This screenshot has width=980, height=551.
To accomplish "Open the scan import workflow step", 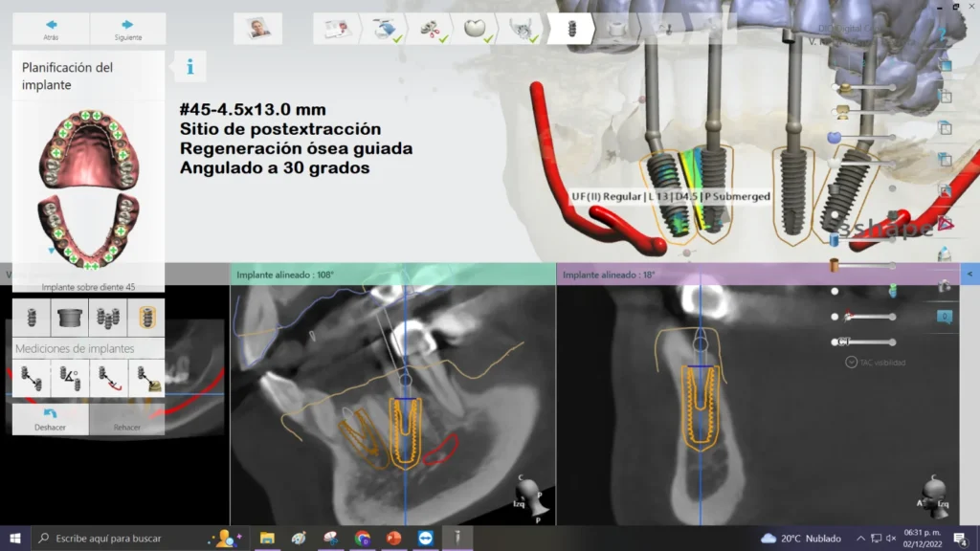I will (385, 29).
